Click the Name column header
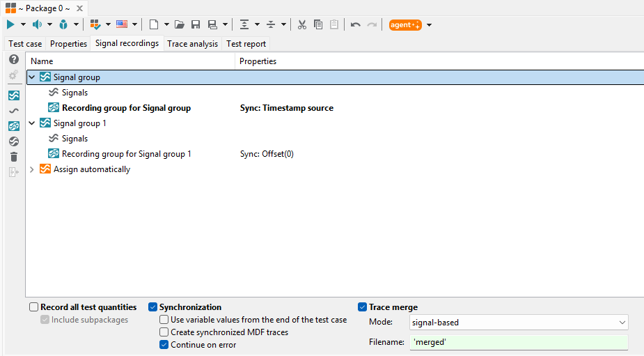 pyautogui.click(x=131, y=61)
